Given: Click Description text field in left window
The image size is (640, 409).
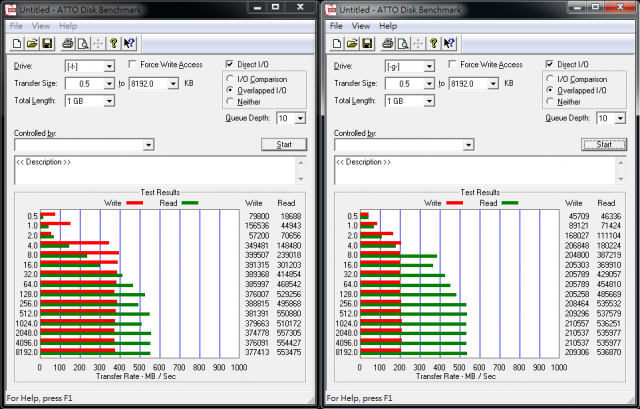Looking at the screenshot, I should (155, 170).
